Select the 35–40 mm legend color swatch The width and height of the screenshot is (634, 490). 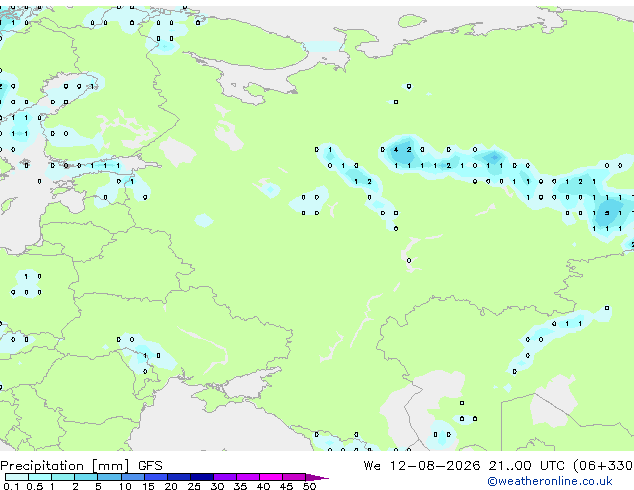click(x=248, y=477)
